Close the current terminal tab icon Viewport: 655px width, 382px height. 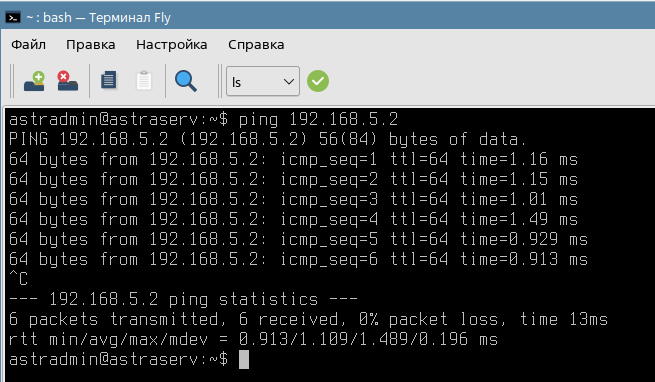(67, 81)
